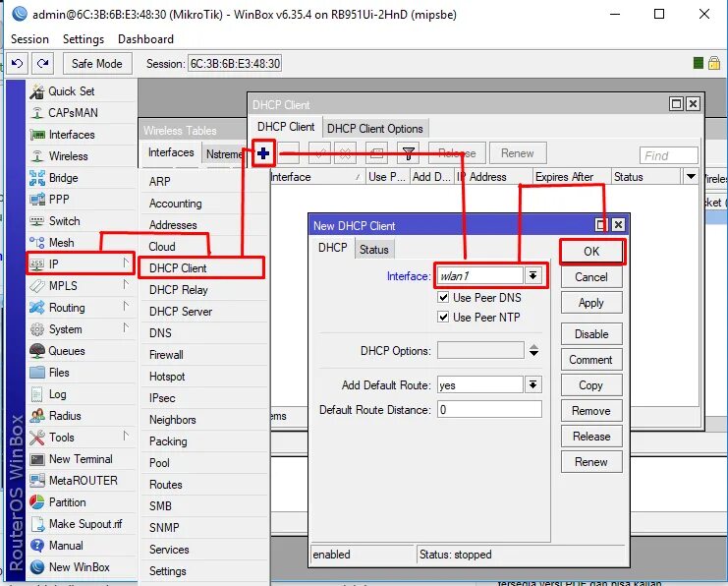This screenshot has width=728, height=586.
Task: Click the DHCP Options input field
Action: pos(480,350)
